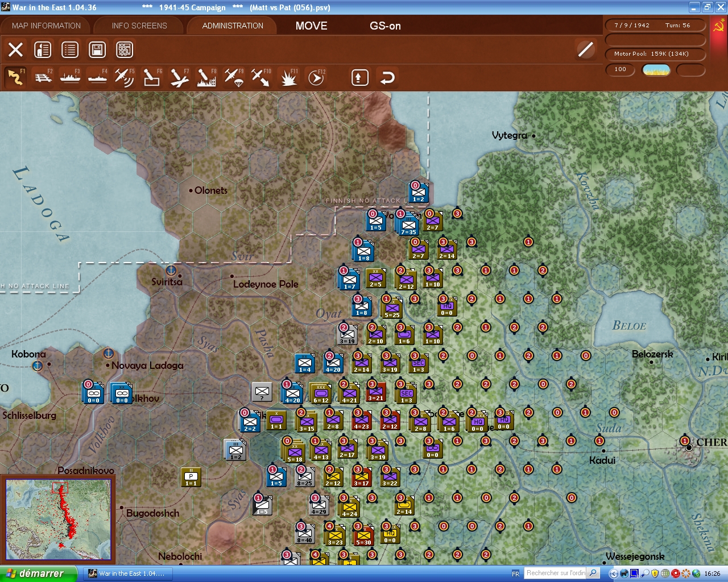The image size is (728, 582).
Task: Click the undo return-arrow icon
Action: tap(387, 77)
